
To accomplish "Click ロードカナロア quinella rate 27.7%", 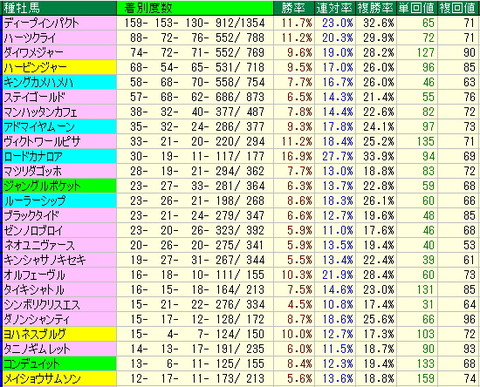I will (338, 156).
